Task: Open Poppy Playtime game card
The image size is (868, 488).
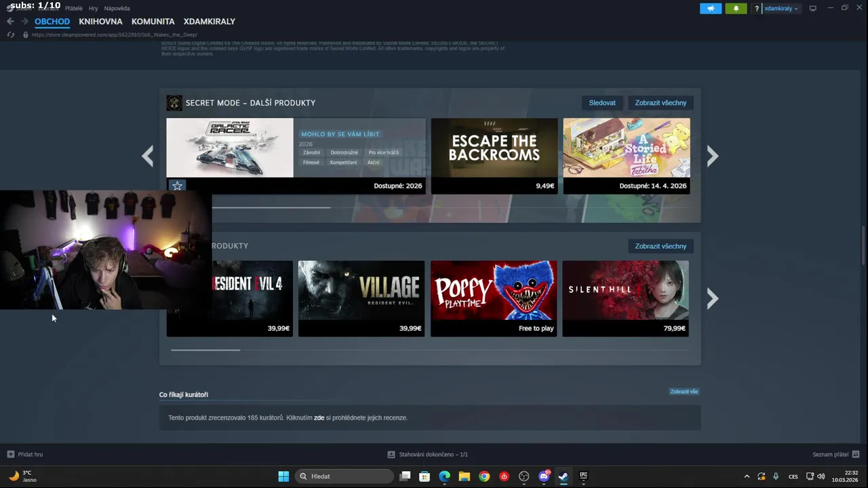Action: (494, 299)
